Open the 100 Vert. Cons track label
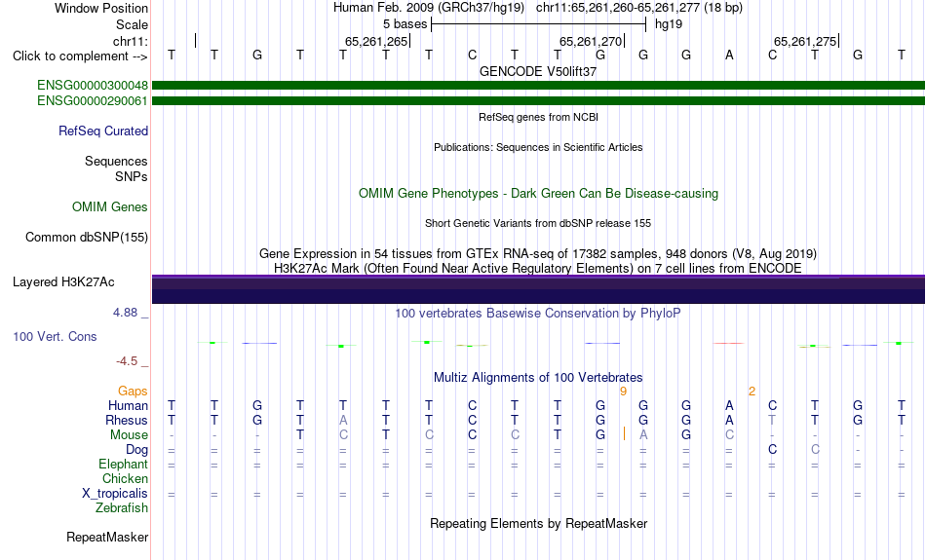The width and height of the screenshot is (926, 560). (x=55, y=337)
